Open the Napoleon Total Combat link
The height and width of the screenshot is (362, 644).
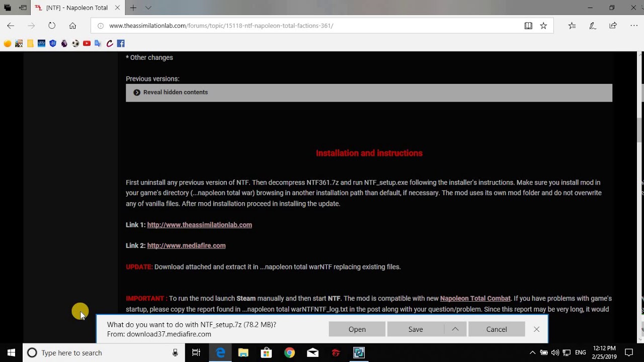pyautogui.click(x=475, y=299)
